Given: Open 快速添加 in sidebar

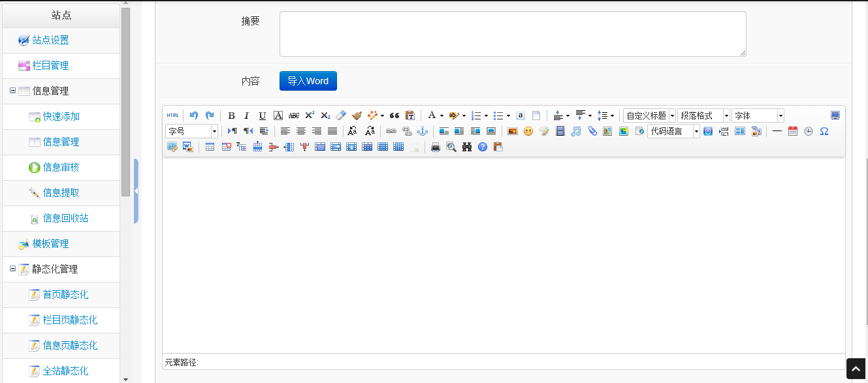Looking at the screenshot, I should pyautogui.click(x=61, y=116).
